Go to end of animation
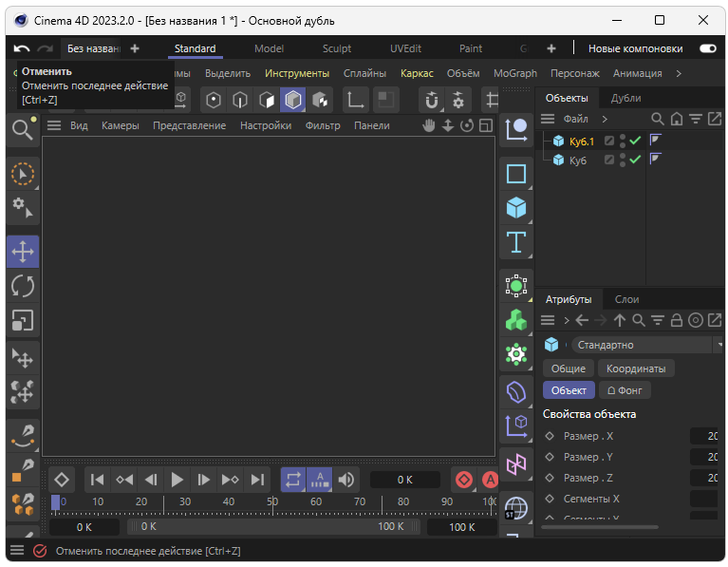 (x=257, y=480)
